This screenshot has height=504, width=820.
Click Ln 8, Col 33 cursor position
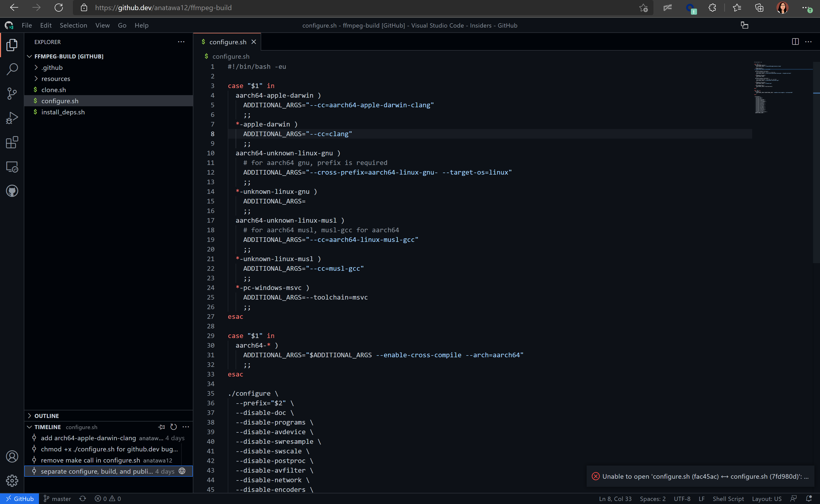(615, 499)
